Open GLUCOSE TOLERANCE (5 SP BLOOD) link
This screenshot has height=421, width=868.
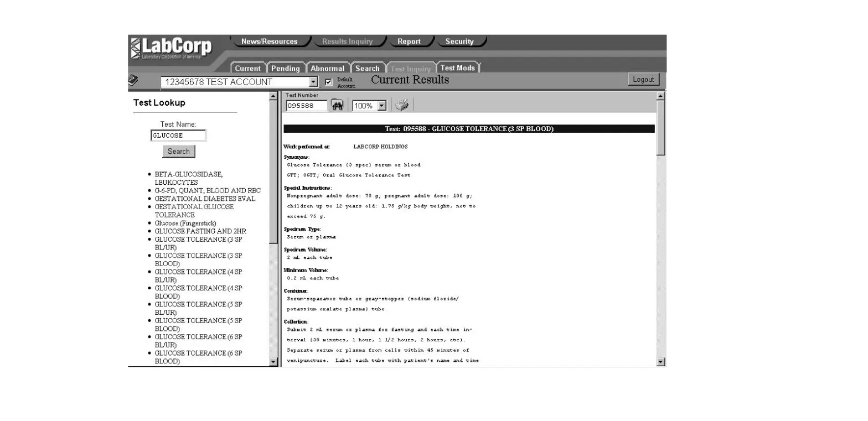tap(198, 324)
